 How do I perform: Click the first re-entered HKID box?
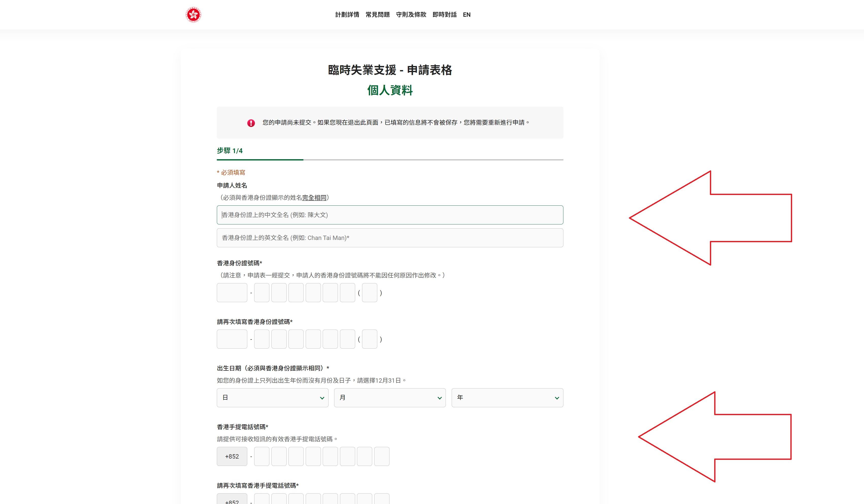click(232, 339)
